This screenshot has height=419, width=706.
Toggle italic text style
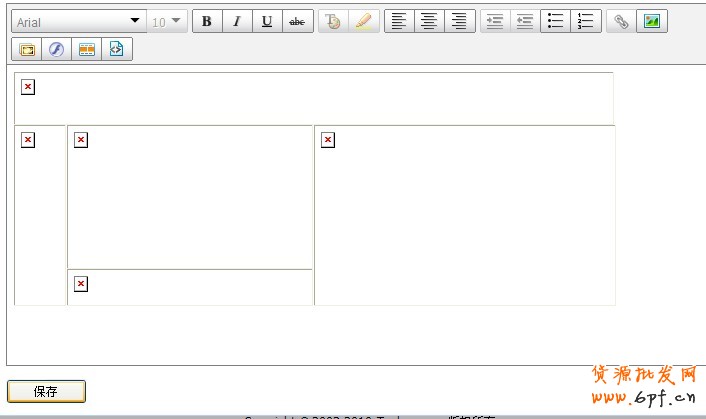pos(237,22)
